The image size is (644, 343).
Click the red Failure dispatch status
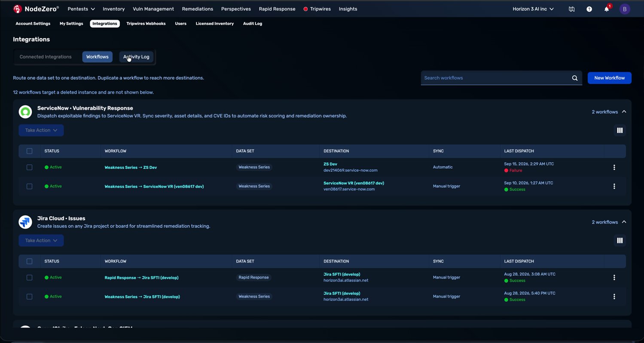[x=513, y=171]
